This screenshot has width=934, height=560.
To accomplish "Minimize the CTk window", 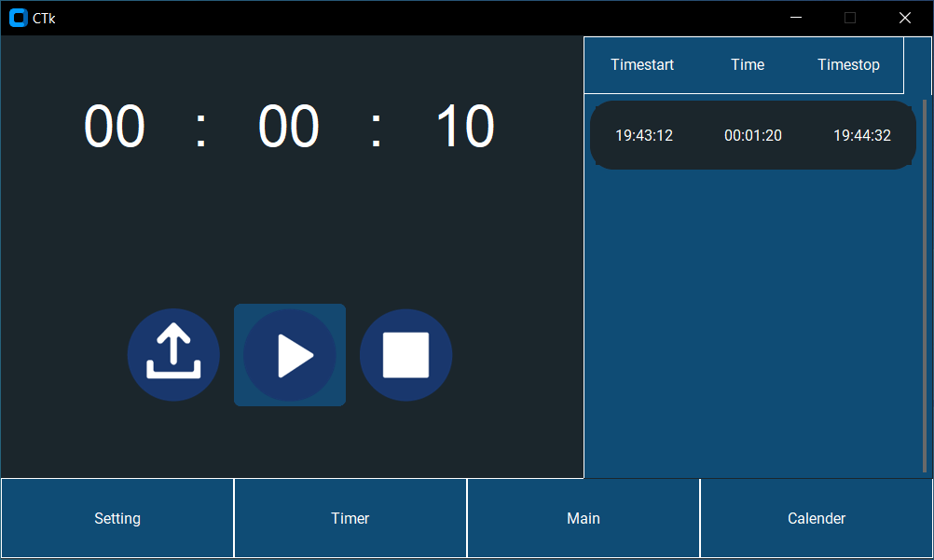I will [796, 18].
